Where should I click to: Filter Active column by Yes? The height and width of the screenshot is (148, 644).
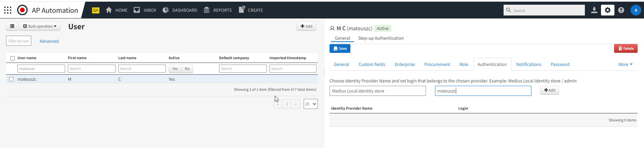(175, 69)
